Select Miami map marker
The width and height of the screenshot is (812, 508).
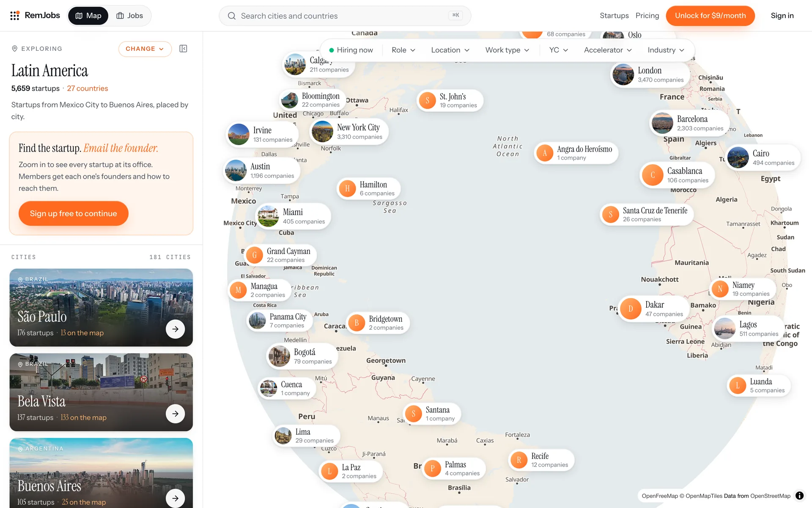293,216
